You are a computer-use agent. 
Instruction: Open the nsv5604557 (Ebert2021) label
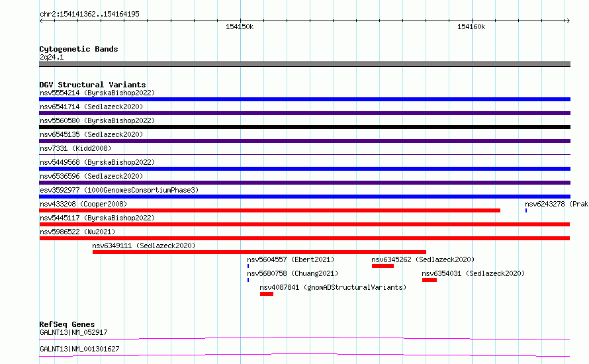291,259
